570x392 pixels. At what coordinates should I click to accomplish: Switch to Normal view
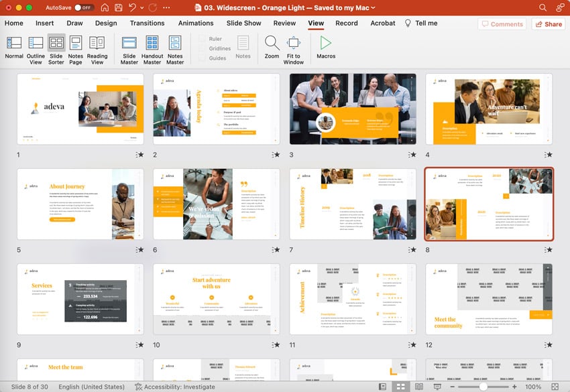(14, 48)
